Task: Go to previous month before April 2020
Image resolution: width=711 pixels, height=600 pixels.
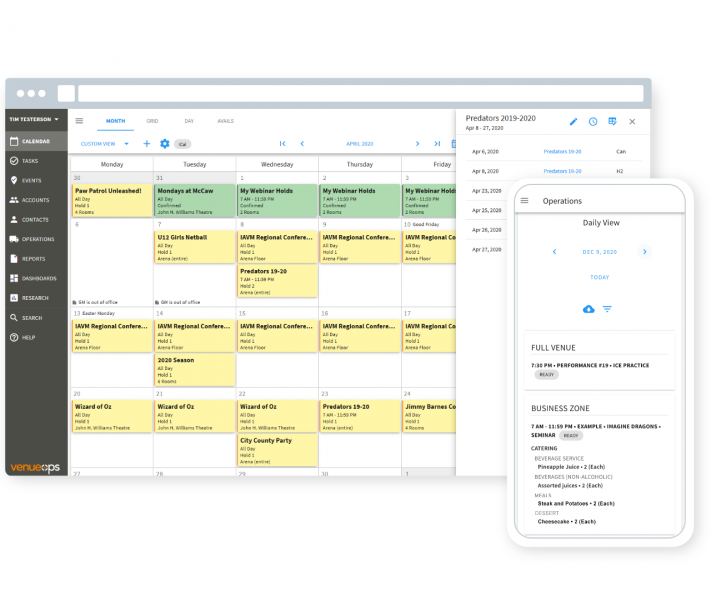Action: coord(300,144)
